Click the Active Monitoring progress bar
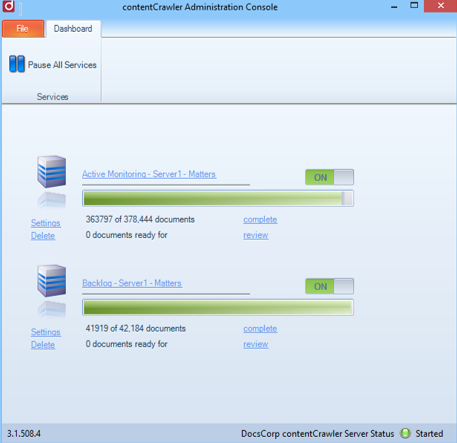Image resolution: width=457 pixels, height=443 pixels. (218, 198)
